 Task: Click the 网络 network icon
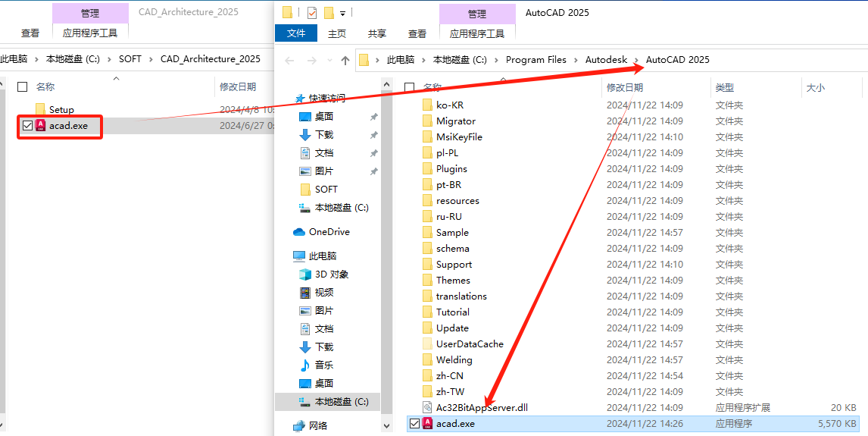[x=299, y=425]
